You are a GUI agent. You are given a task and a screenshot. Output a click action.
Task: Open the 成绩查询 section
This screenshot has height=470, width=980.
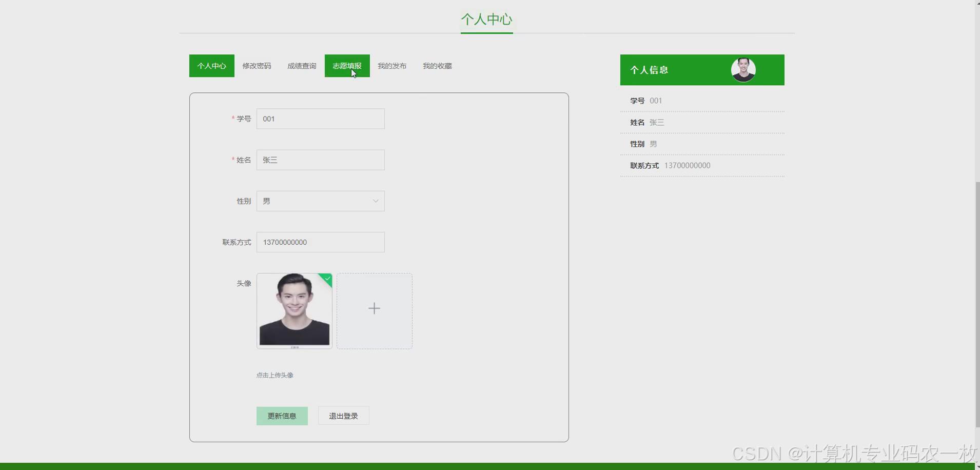click(302, 66)
